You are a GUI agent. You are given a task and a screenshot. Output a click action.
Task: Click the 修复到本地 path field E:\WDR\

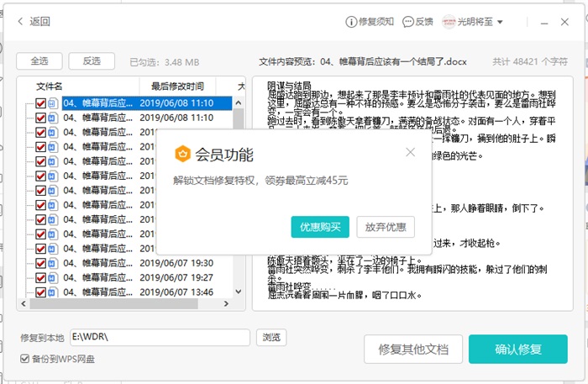[160, 338]
